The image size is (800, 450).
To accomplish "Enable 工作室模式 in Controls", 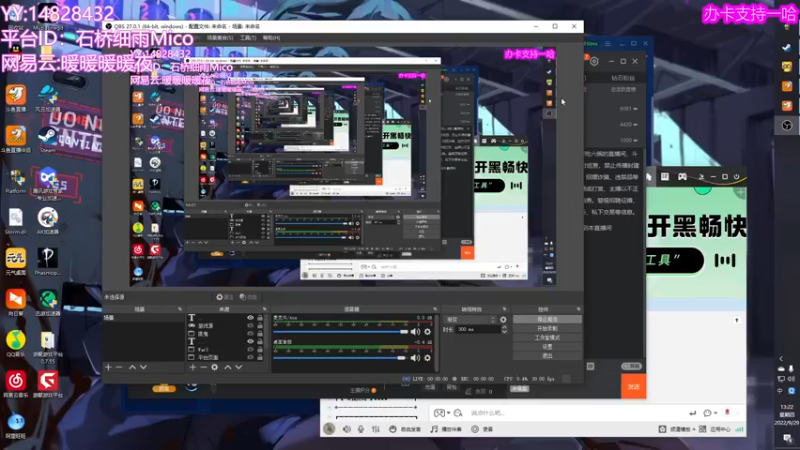I will [x=547, y=338].
